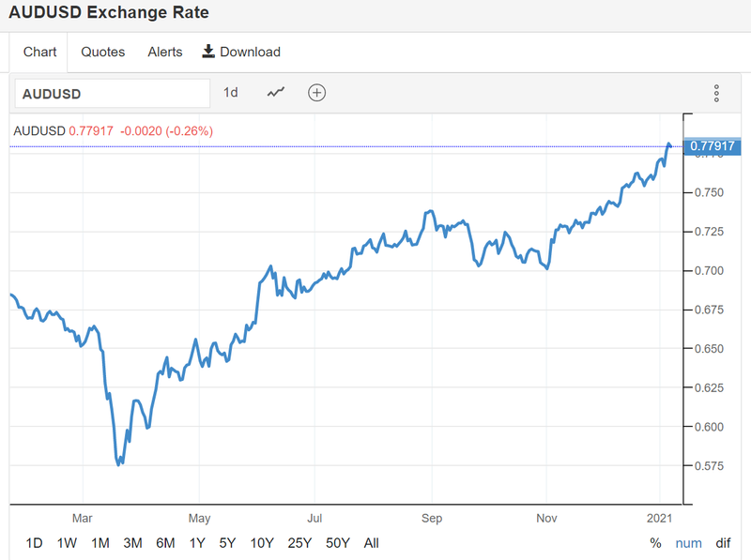Select the 6M time range
751x560 pixels.
coord(165,542)
